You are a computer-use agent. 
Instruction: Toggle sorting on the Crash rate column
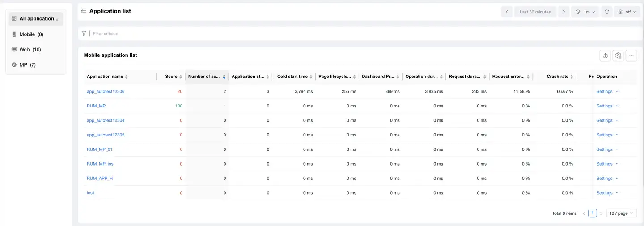571,77
